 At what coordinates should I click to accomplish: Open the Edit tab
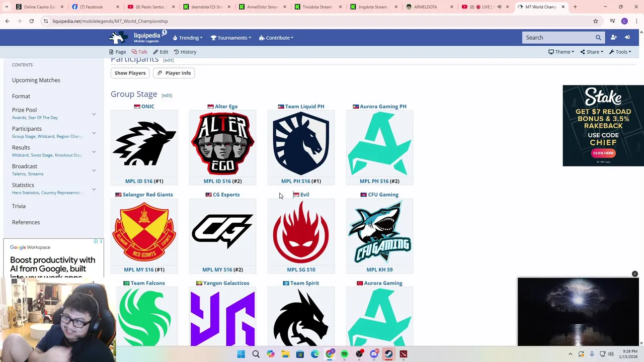click(x=160, y=52)
